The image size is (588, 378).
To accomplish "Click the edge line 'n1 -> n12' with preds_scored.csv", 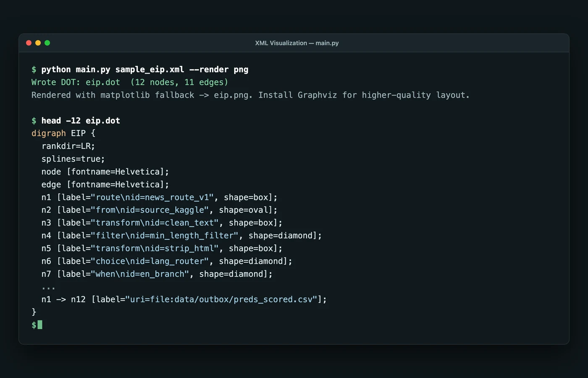I will (184, 299).
